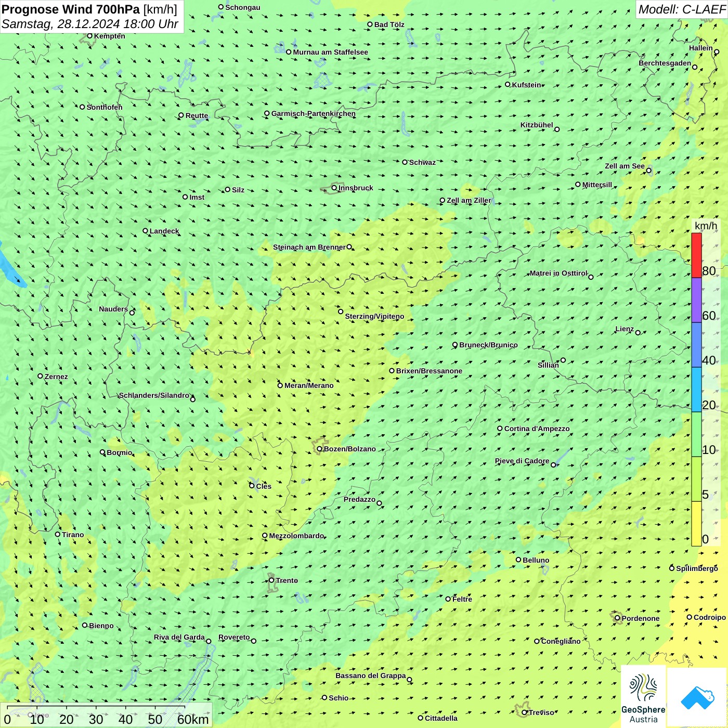The width and height of the screenshot is (728, 728).
Task: Click the Innsbruck city marker
Action: tap(334, 188)
